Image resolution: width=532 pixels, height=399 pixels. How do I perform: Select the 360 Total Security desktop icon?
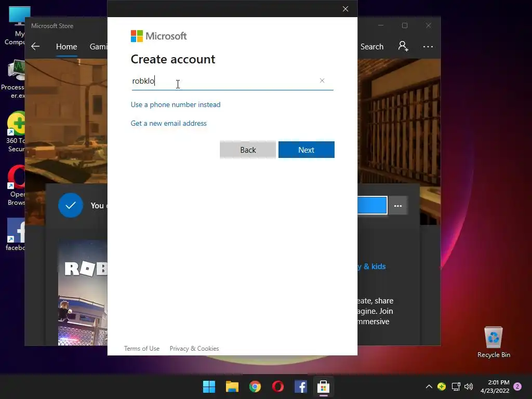[x=15, y=131]
